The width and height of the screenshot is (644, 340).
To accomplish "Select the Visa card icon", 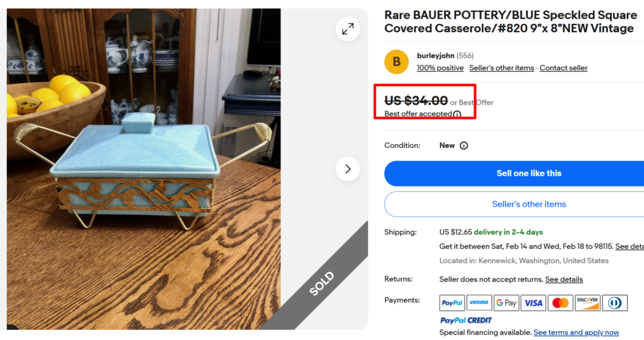I will click(533, 303).
